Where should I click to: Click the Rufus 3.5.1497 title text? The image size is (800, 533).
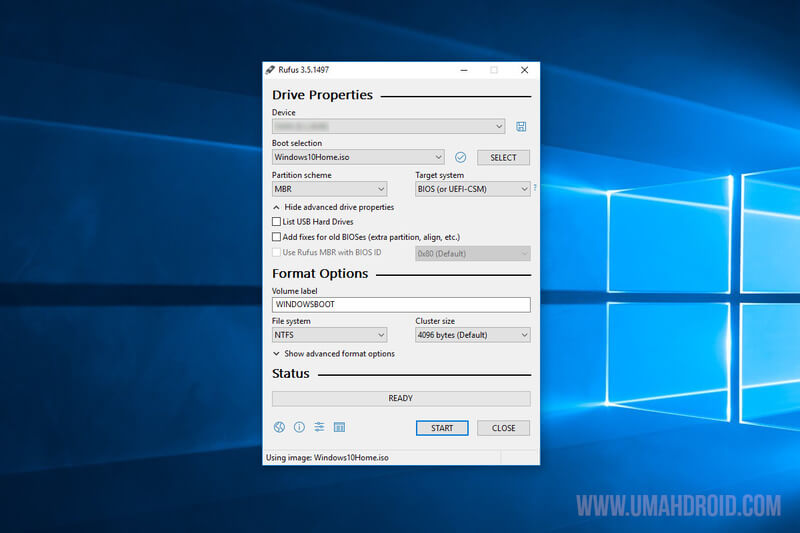point(304,70)
